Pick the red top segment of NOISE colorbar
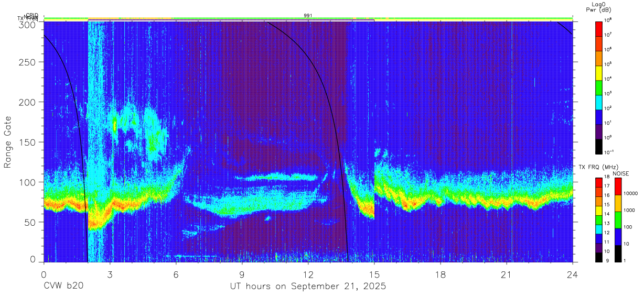Screen dimensions: 644x297 tap(617, 186)
